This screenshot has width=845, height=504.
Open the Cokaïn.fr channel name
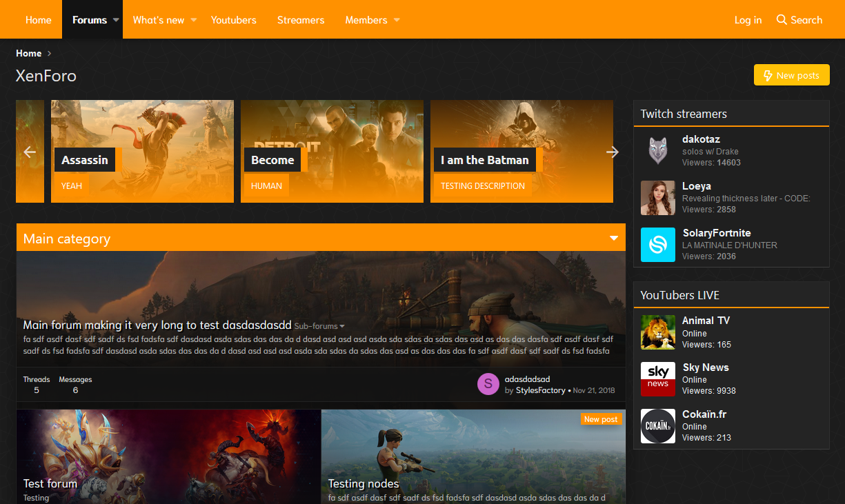tap(704, 414)
